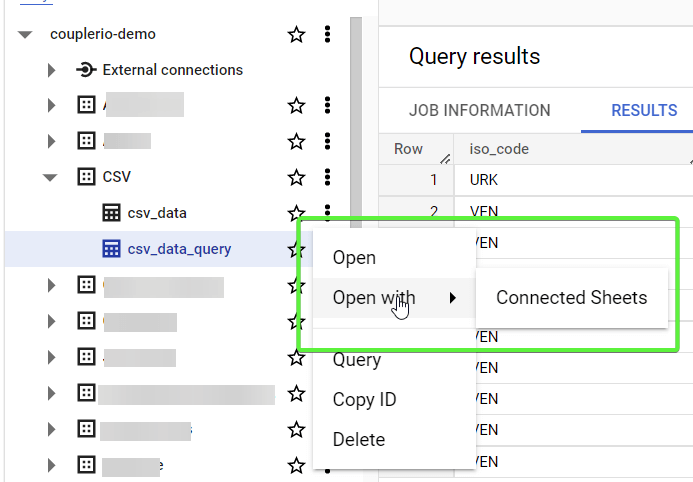Star the second blurred dataset above CSV
693x482 pixels.
click(296, 142)
